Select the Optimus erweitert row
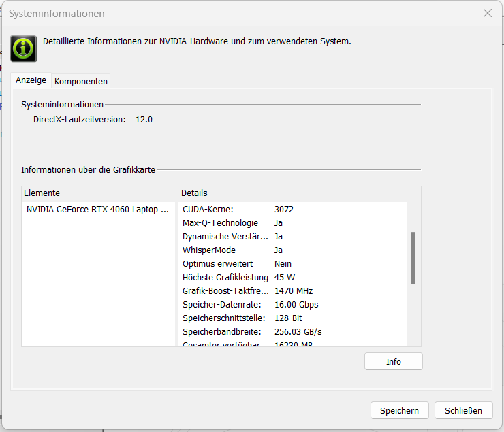 pyautogui.click(x=238, y=264)
